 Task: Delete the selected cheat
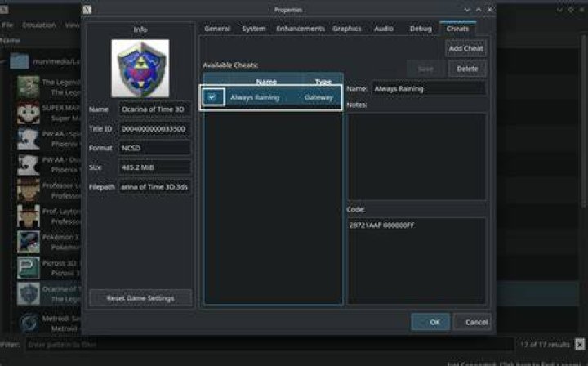click(467, 69)
